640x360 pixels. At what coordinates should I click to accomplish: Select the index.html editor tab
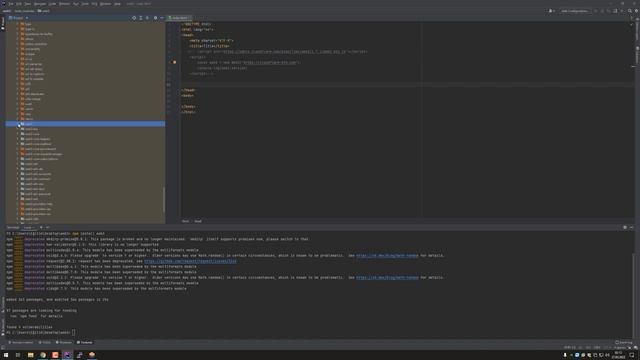tap(180, 18)
